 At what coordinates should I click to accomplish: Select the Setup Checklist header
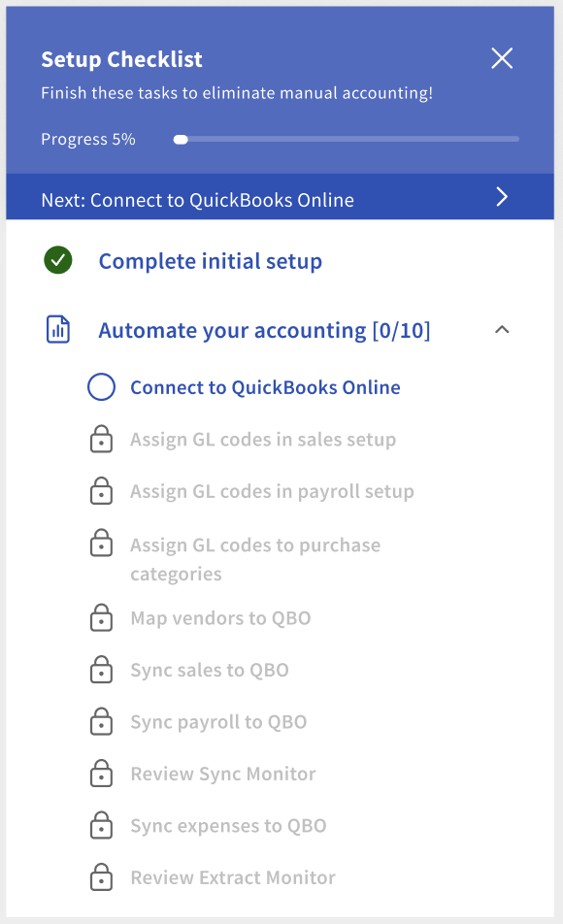121,59
